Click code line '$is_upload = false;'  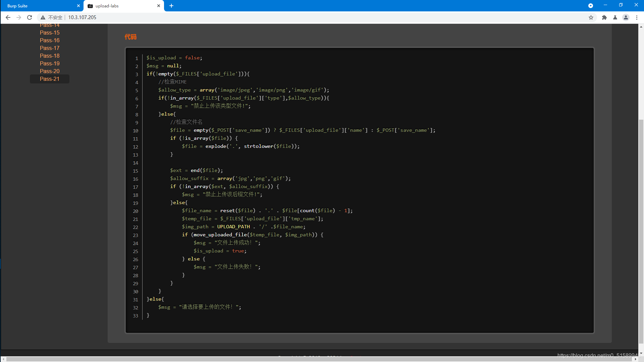click(174, 58)
